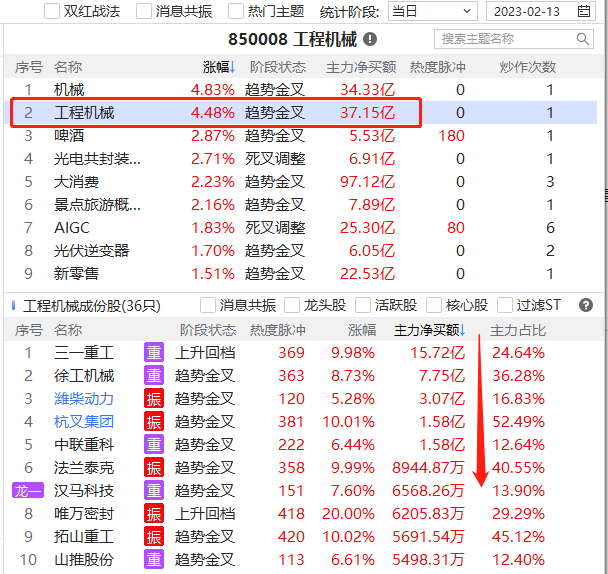Click the 振 badge for 拓山重工
Image resolution: width=608 pixels, height=574 pixels.
(154, 537)
